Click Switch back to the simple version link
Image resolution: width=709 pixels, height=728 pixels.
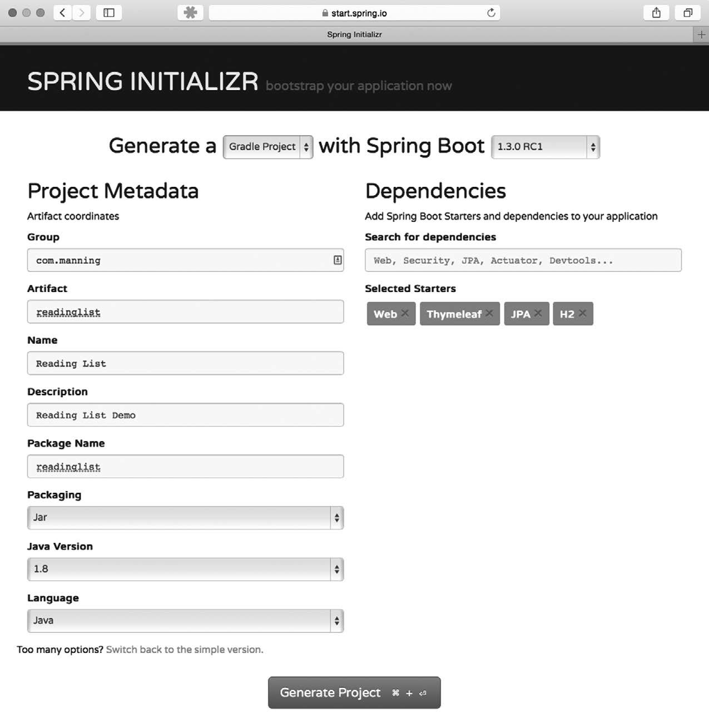185,650
